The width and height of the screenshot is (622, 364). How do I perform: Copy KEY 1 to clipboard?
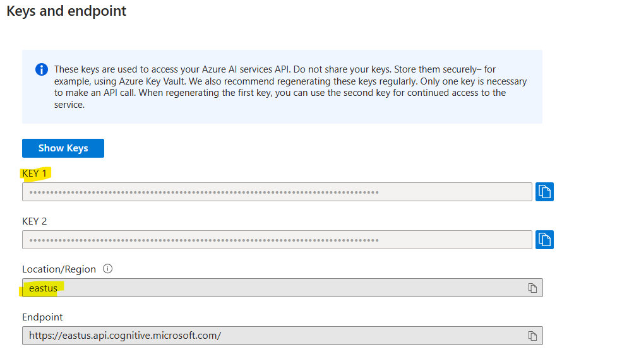(544, 192)
